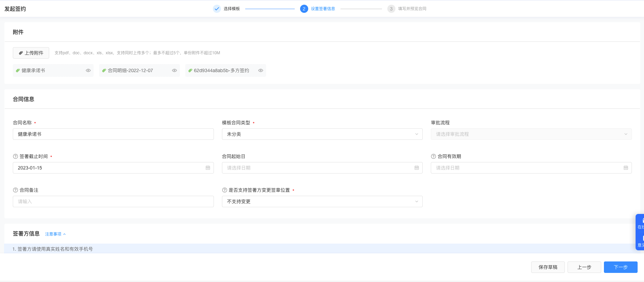
Task: Click the 合同名称 input field
Action: [x=113, y=134]
